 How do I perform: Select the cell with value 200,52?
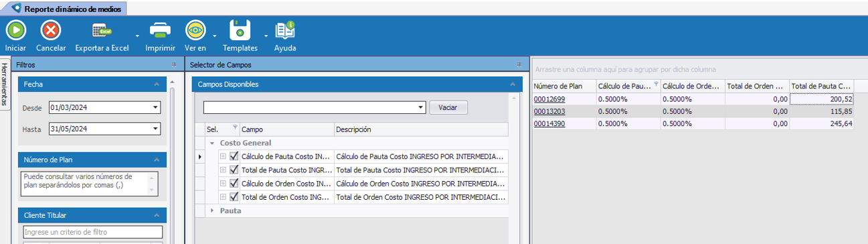point(822,99)
